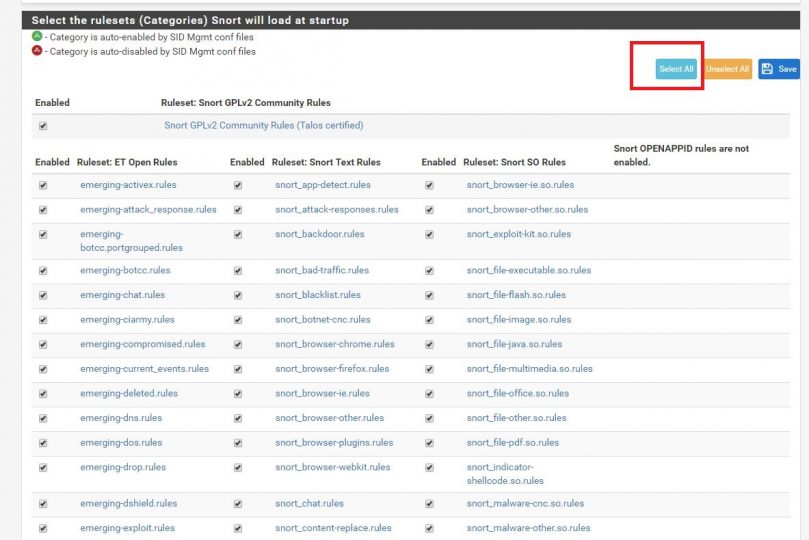Toggle the Snort GPLv2 Community Rules checkbox
This screenshot has height=540, width=809.
pos(43,126)
